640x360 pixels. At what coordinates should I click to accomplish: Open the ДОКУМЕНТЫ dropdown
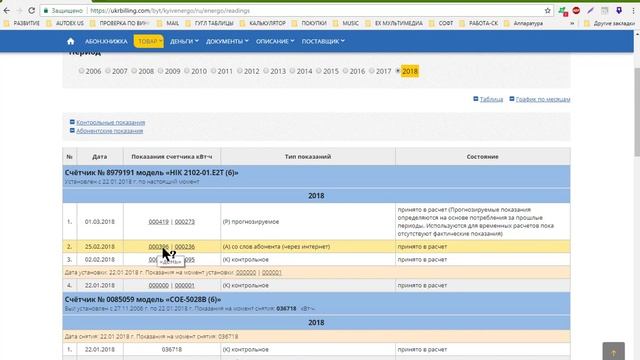[x=227, y=41]
